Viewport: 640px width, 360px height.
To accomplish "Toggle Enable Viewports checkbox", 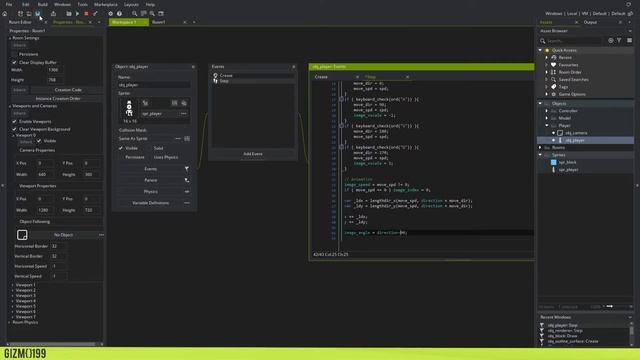I will click(x=14, y=122).
